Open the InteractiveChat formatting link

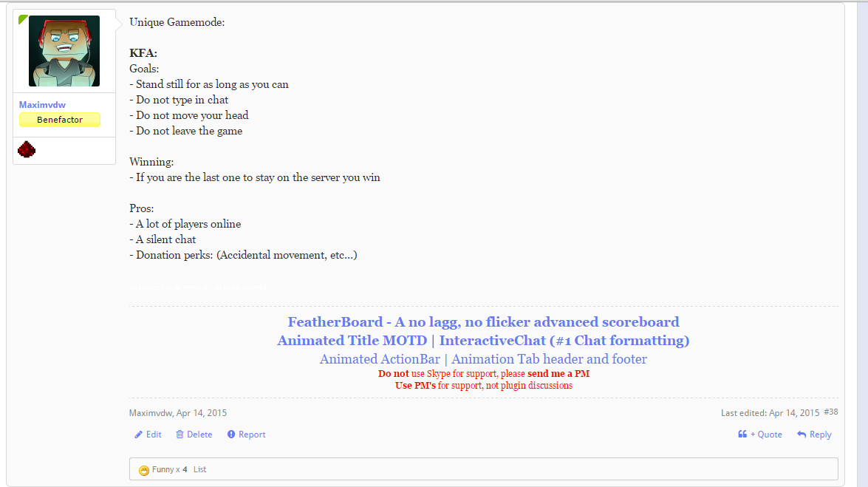tap(564, 340)
